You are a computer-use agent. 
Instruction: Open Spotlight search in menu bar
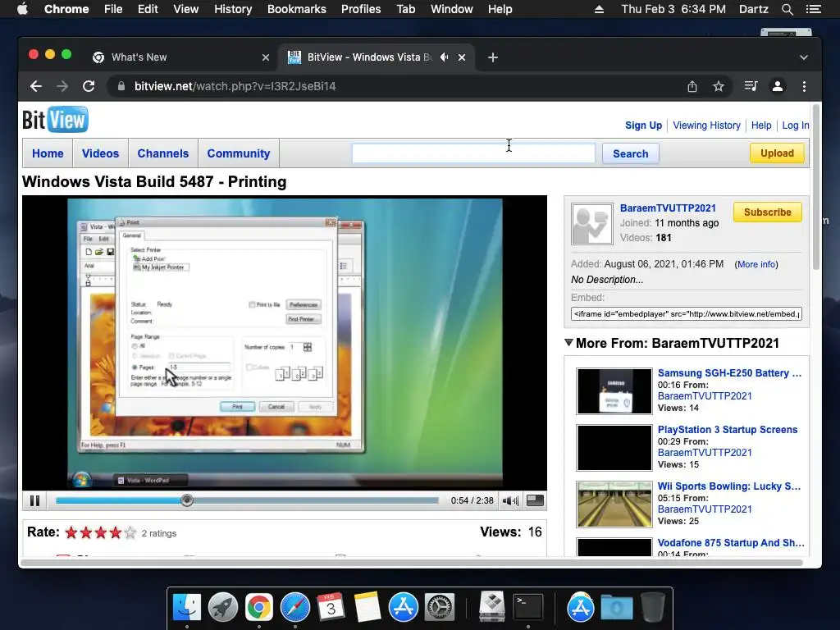[x=787, y=9]
